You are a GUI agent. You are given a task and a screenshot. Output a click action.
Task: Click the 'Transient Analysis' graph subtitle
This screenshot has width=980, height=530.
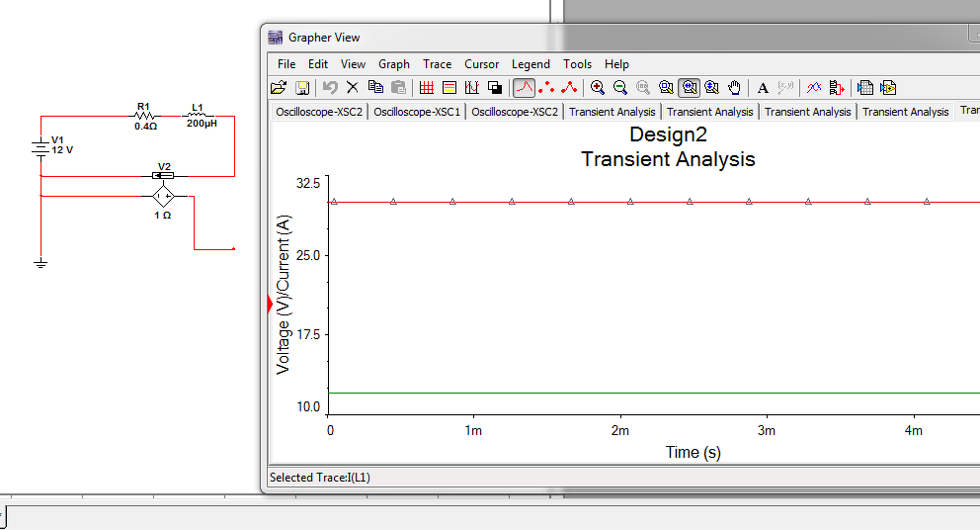click(668, 159)
